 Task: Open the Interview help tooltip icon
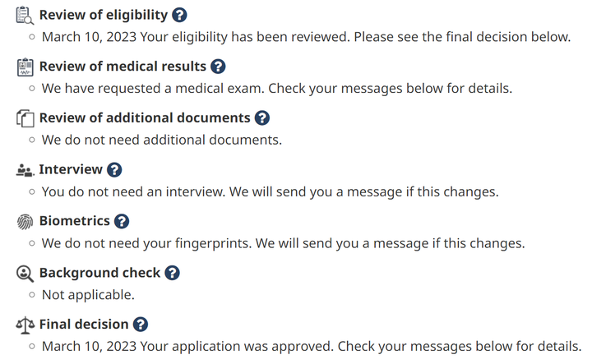(x=114, y=170)
